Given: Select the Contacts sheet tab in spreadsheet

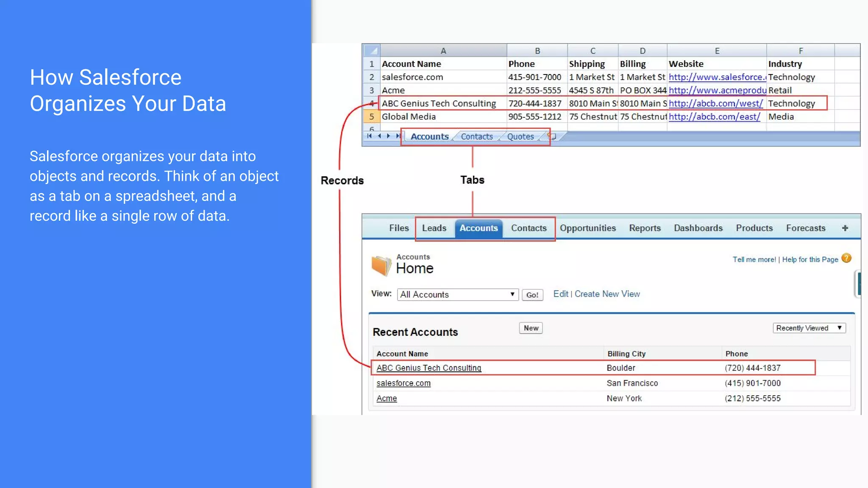Looking at the screenshot, I should coord(477,136).
